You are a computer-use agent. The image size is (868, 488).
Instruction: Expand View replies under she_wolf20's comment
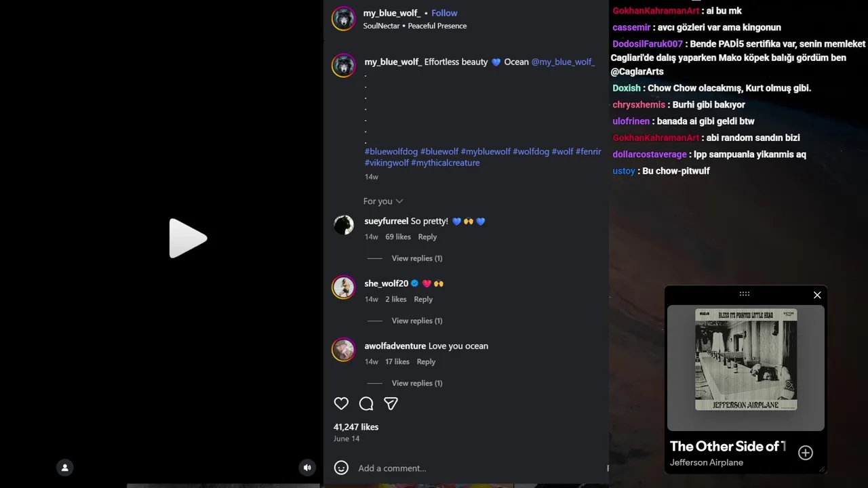click(416, 321)
